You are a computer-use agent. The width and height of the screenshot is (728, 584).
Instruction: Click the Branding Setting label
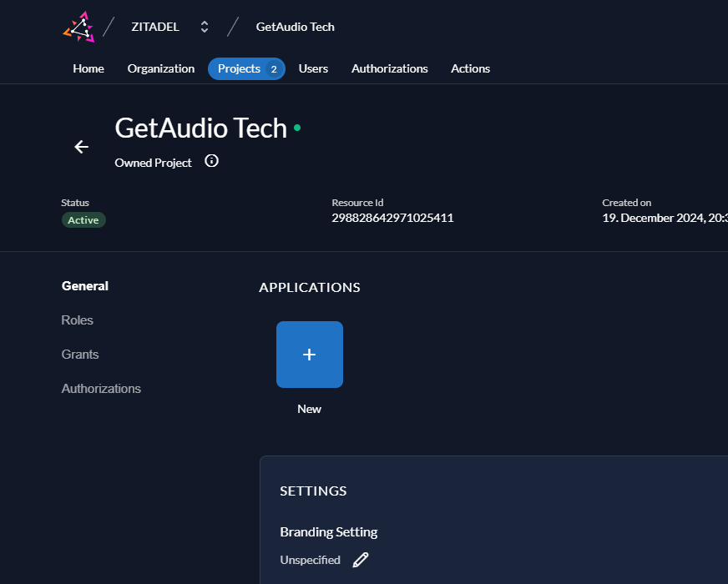[x=329, y=532]
